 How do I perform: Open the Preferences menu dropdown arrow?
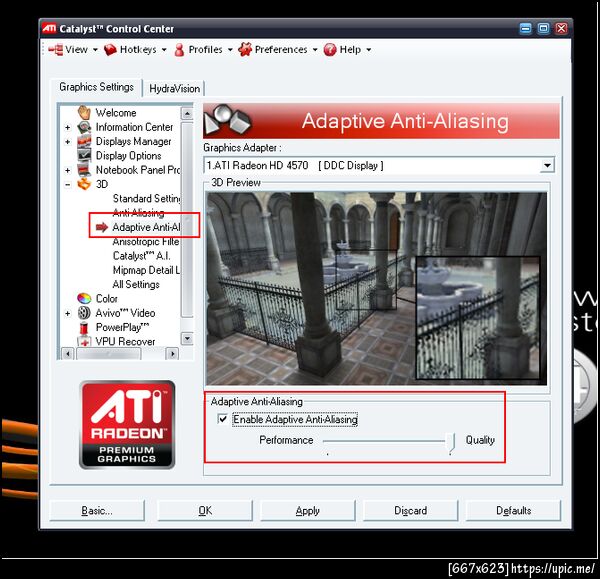click(x=315, y=50)
